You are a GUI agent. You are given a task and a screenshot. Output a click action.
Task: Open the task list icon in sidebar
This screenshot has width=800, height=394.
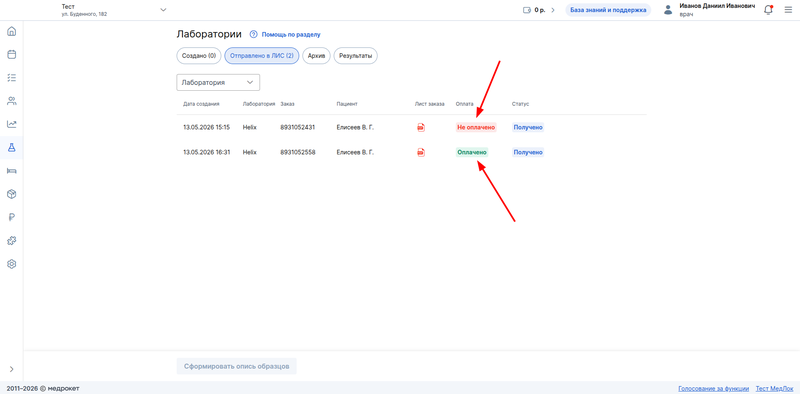point(11,78)
